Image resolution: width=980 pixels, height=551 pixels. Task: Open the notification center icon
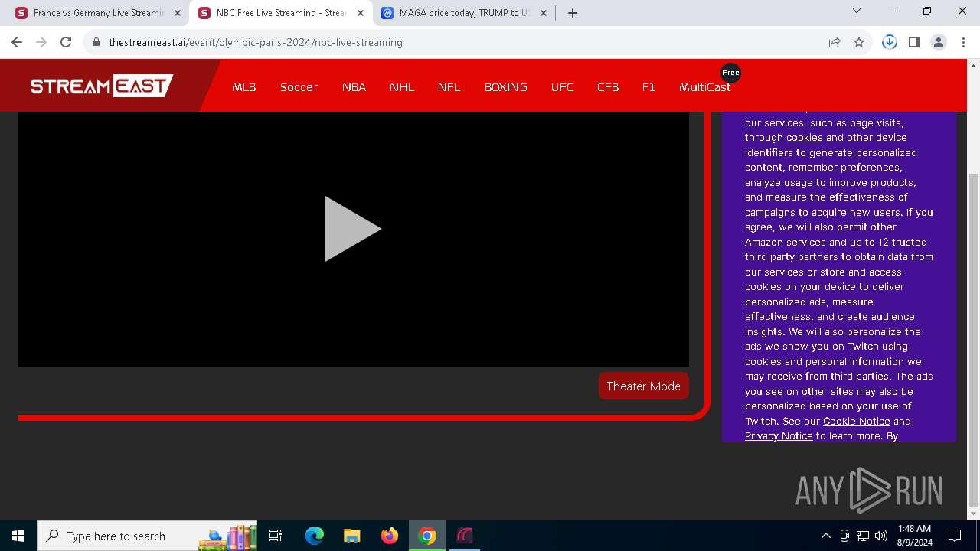point(955,536)
